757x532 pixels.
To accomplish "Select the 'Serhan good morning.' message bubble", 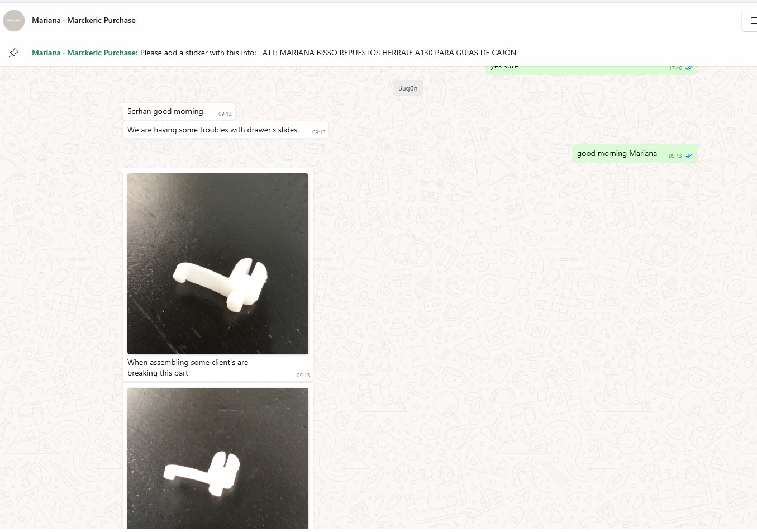I will tap(179, 111).
